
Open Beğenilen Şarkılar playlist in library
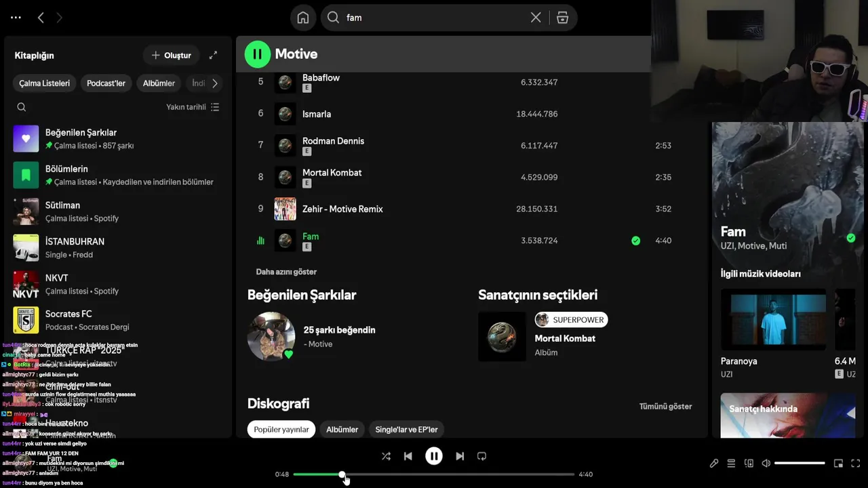[x=118, y=138]
